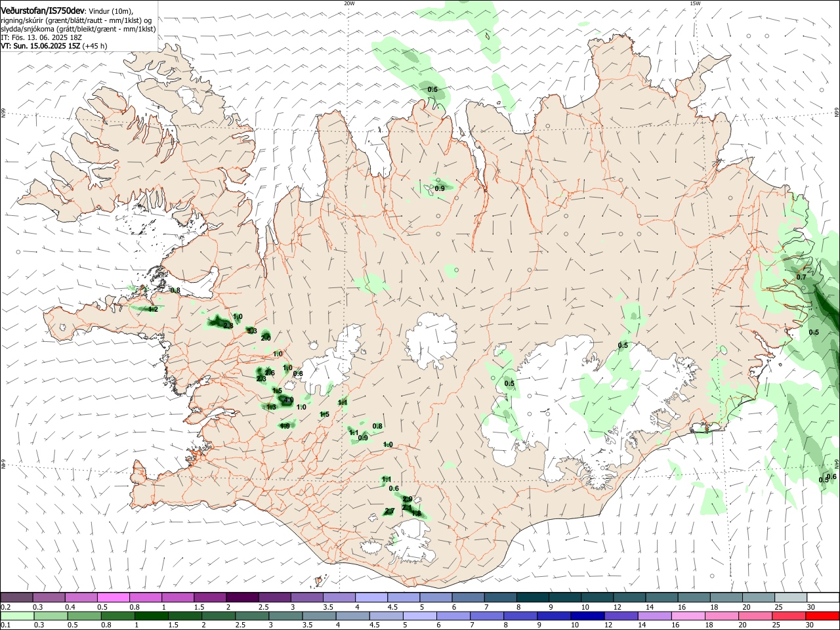This screenshot has height=630, width=840.
Task: Select the darkest purple swatch between 2 and 2.5
Action: 243,597
